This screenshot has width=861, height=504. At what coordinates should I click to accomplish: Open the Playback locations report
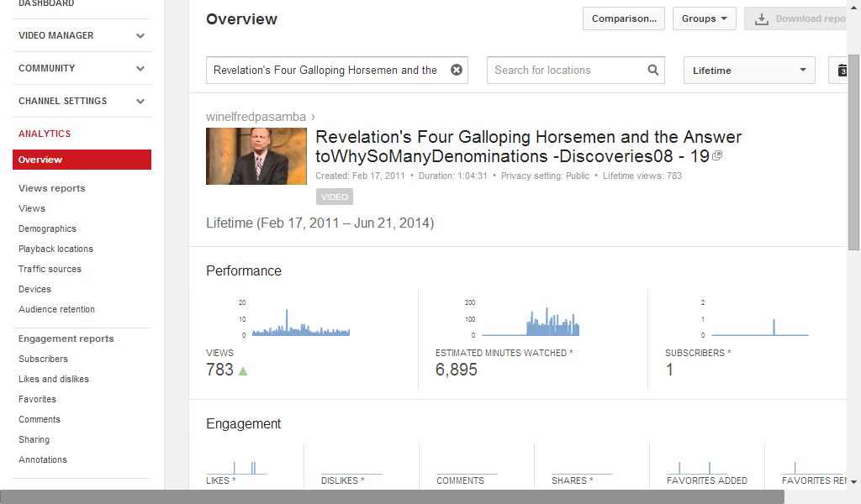tap(56, 249)
